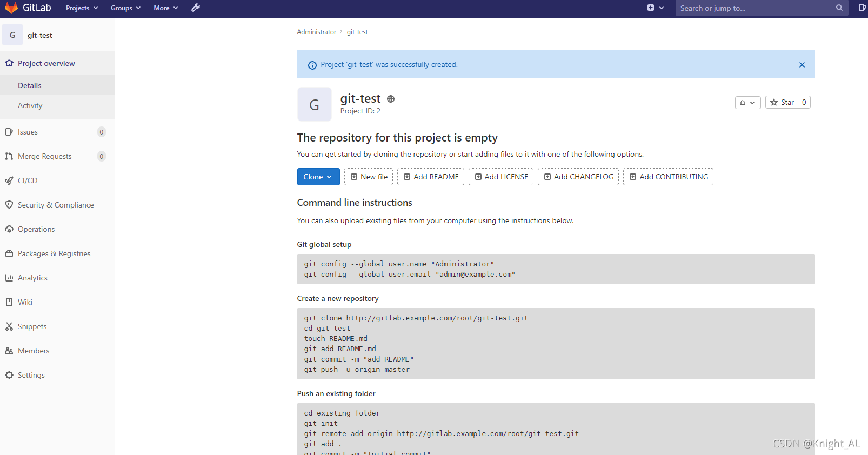Click the Merge Requests count badge 0
Viewport: 868px width, 455px height.
pyautogui.click(x=101, y=156)
